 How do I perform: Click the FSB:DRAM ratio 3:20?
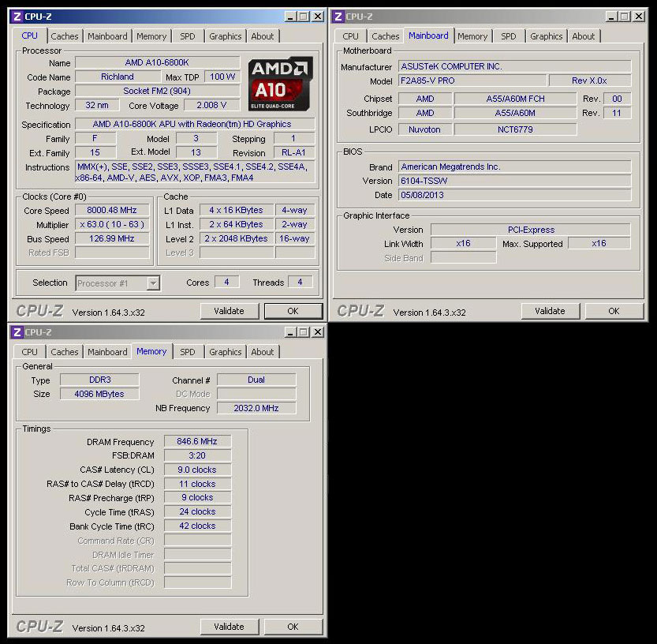tap(197, 455)
